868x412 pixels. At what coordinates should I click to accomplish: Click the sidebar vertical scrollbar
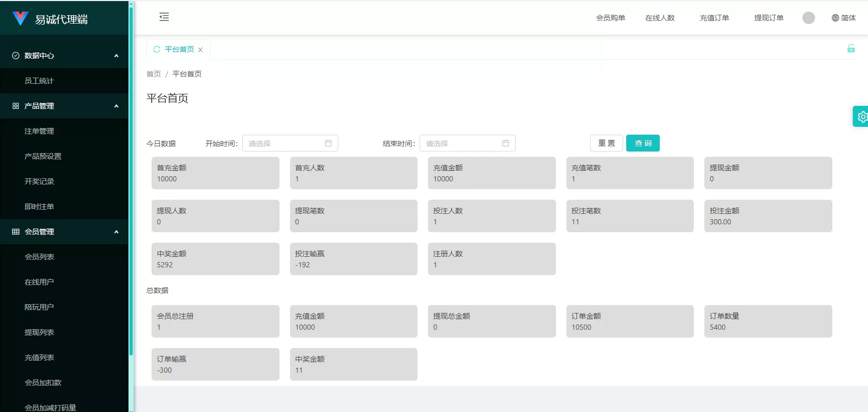pyautogui.click(x=131, y=178)
